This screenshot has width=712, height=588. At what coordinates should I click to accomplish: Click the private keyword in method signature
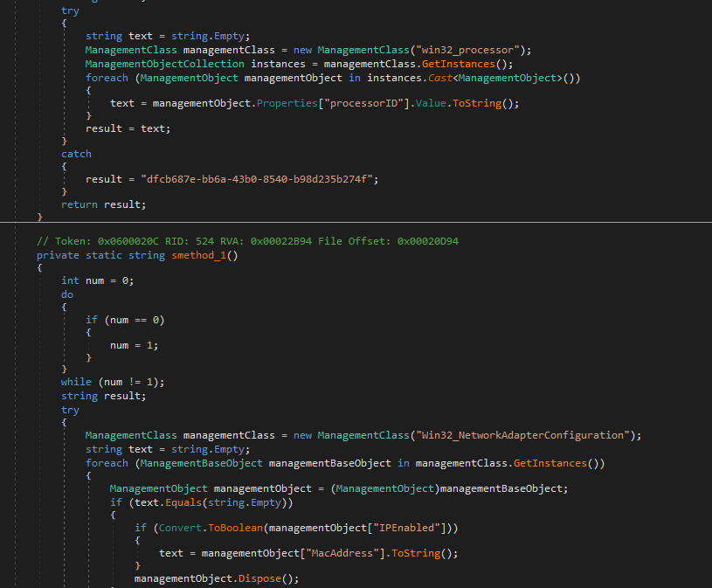coord(58,255)
